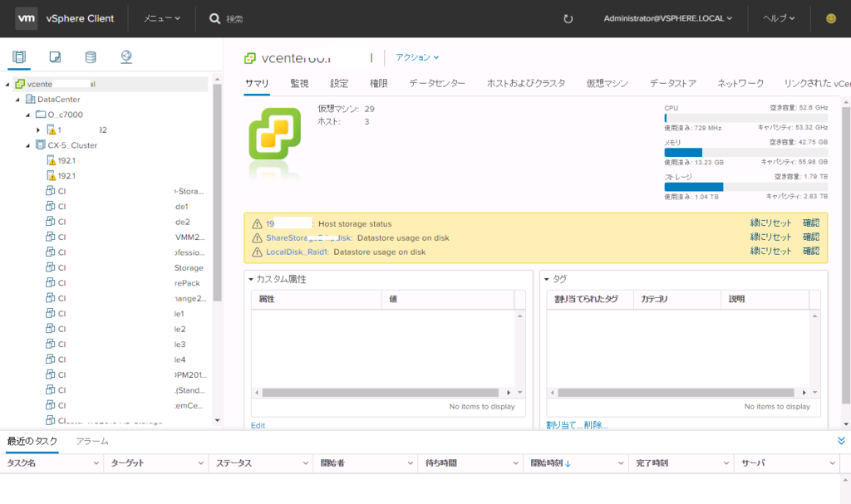Select the DataCenter icon in tree
The height and width of the screenshot is (504, 851).
pos(31,100)
